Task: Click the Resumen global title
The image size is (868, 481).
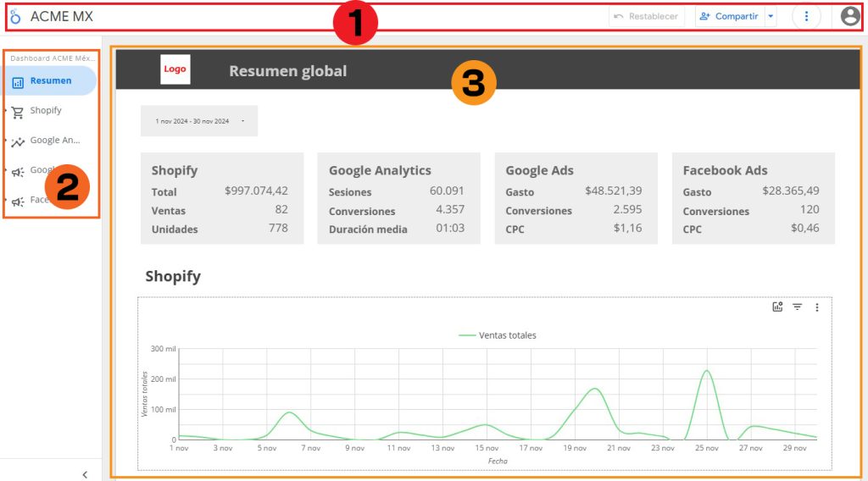Action: (x=288, y=71)
